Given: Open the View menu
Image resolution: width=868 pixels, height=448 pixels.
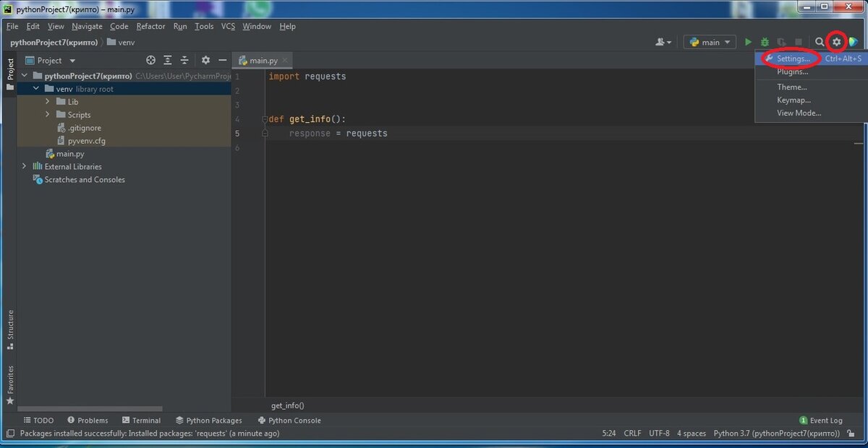Looking at the screenshot, I should [56, 26].
